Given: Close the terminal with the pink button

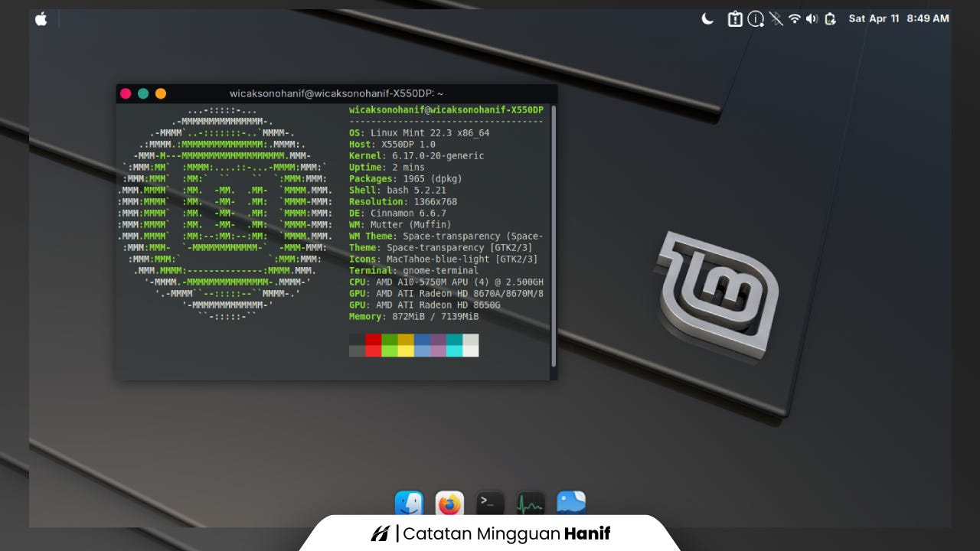Looking at the screenshot, I should pyautogui.click(x=126, y=93).
